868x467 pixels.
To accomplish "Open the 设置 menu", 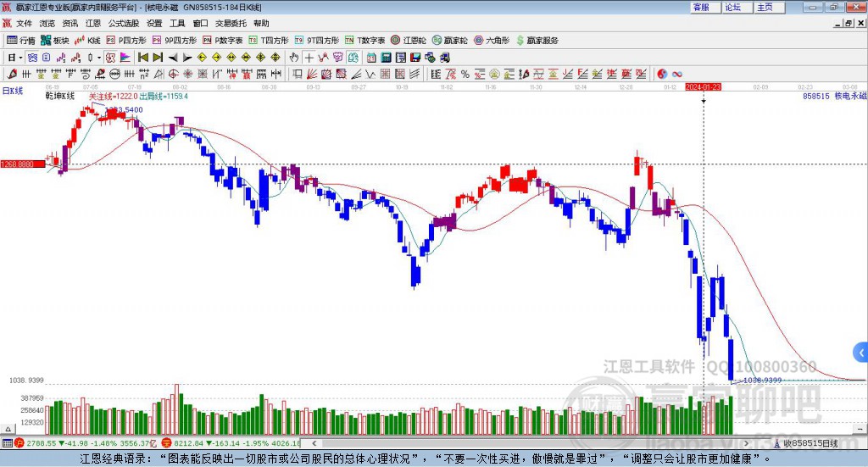I will click(154, 23).
